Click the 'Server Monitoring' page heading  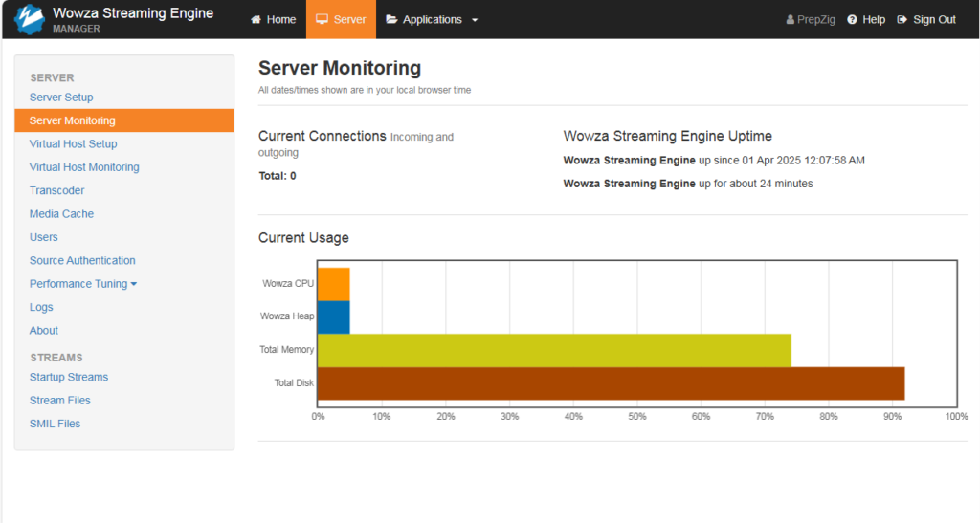click(x=340, y=68)
